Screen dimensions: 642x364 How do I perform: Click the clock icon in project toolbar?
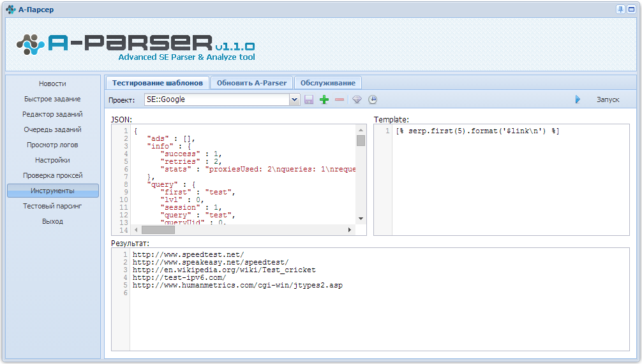click(372, 99)
